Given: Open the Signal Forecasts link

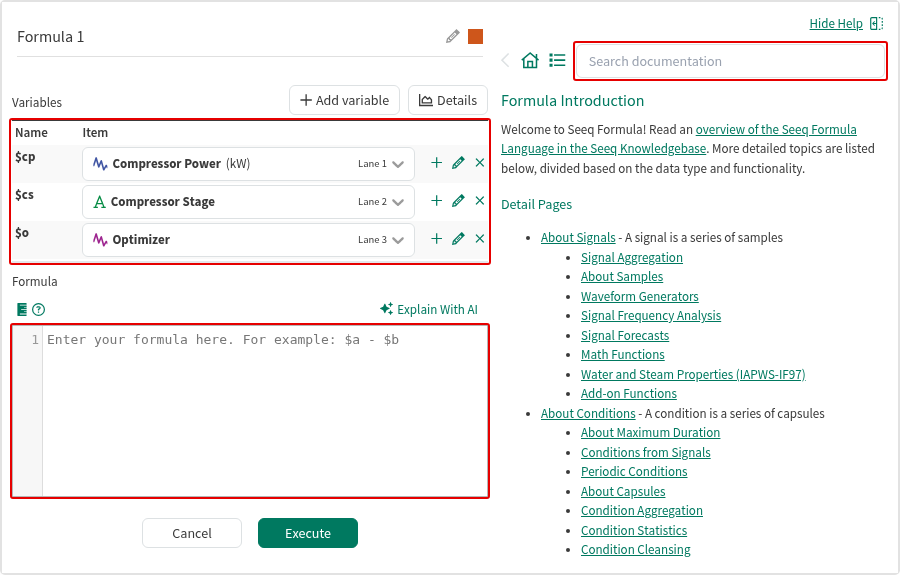Looking at the screenshot, I should pos(624,336).
